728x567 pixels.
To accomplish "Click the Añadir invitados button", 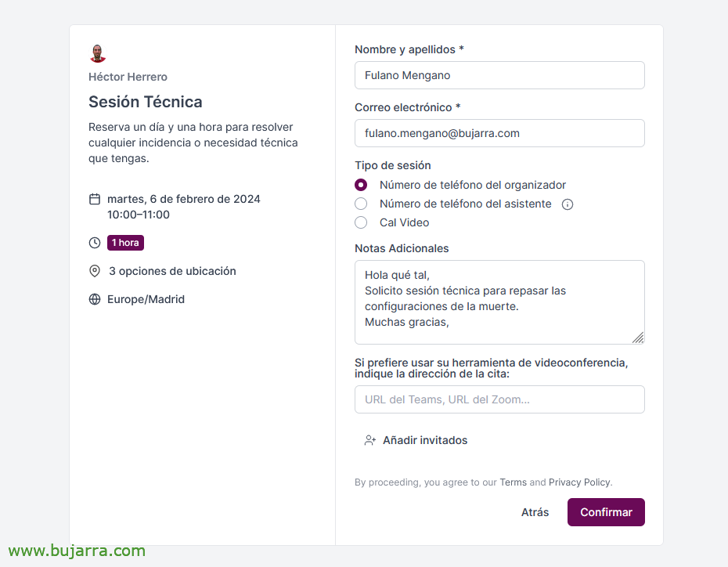I will point(416,440).
